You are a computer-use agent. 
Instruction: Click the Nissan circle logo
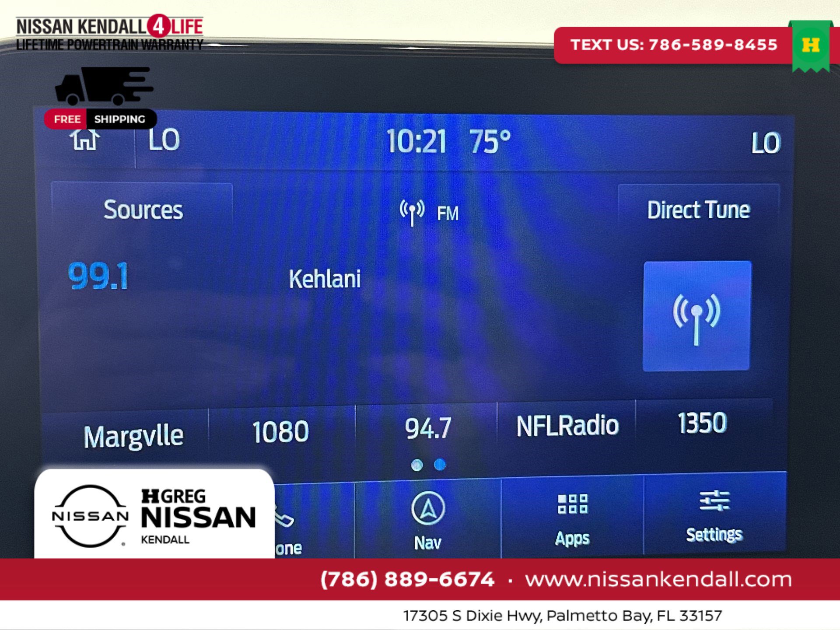(91, 516)
